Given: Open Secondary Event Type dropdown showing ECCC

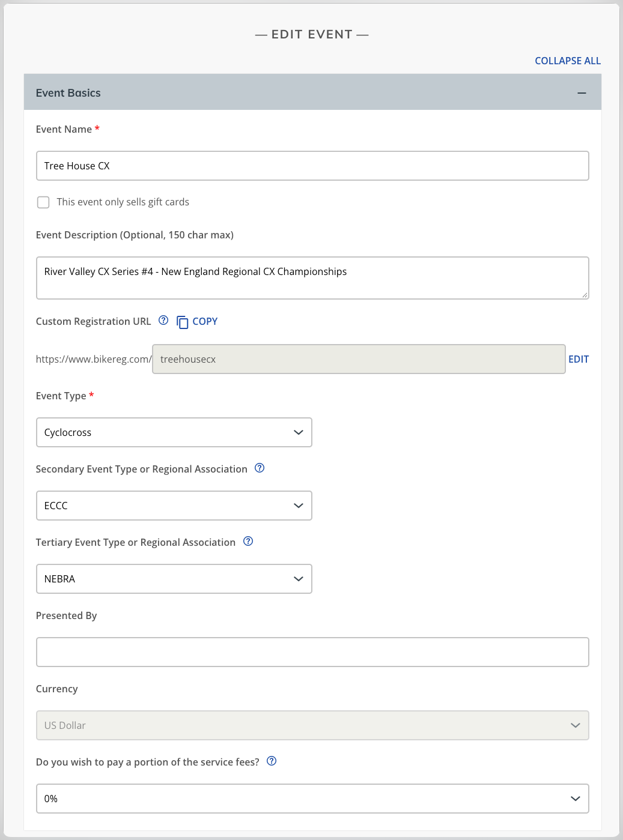Looking at the screenshot, I should [174, 506].
